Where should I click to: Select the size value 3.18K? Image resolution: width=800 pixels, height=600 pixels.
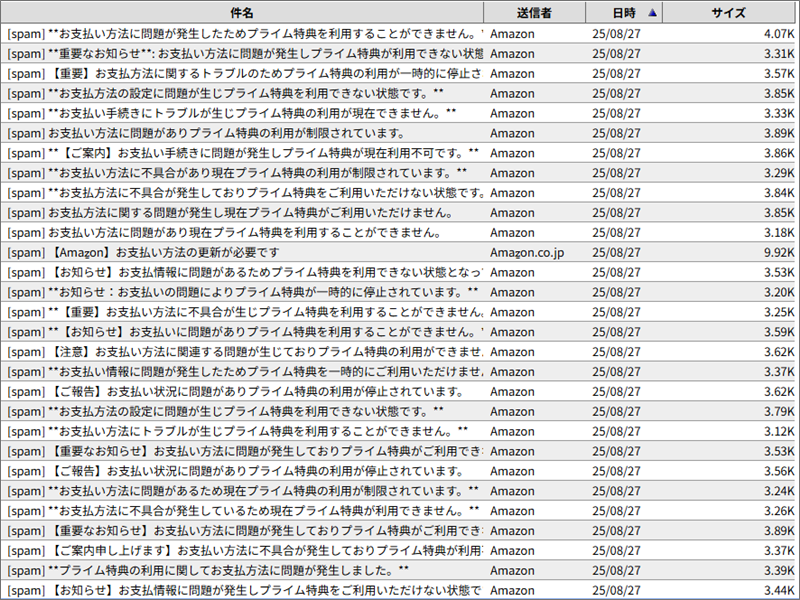(x=779, y=233)
